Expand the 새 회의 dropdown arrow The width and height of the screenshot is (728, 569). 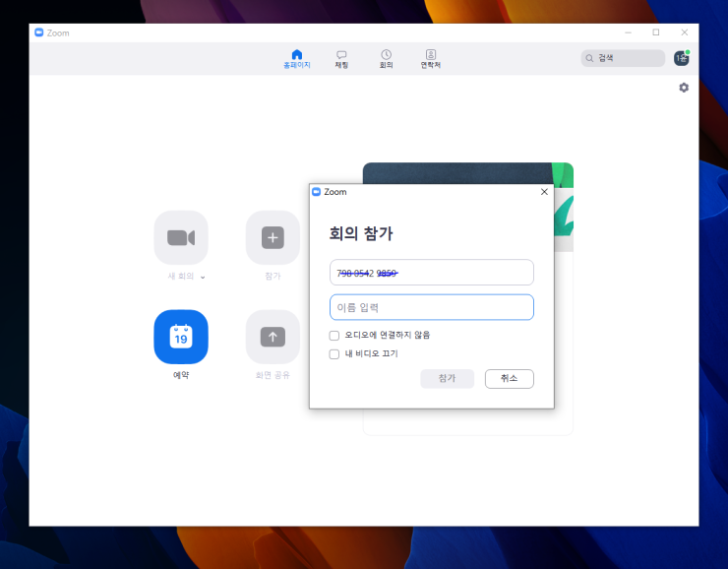203,277
